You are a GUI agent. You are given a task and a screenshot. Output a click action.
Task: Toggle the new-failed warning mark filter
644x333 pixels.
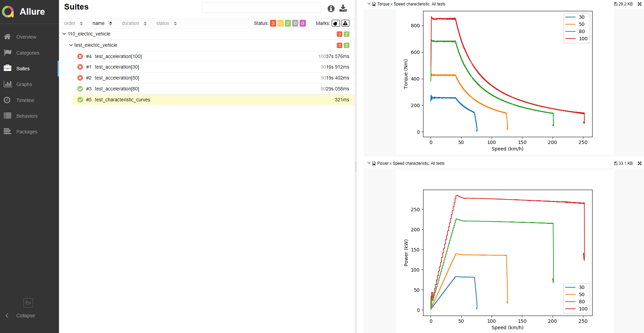(345, 23)
